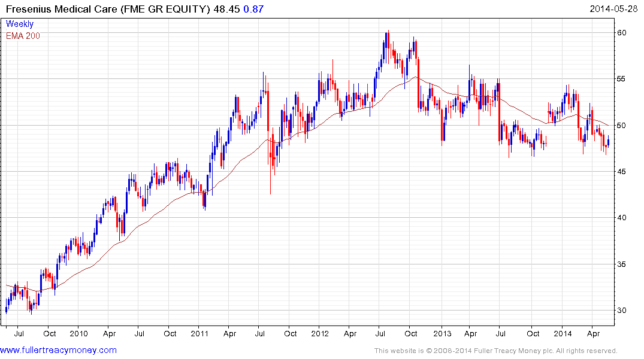Open the www.fullertreacymoney.com link
Viewport: 644px width, 359px height.
58,350
